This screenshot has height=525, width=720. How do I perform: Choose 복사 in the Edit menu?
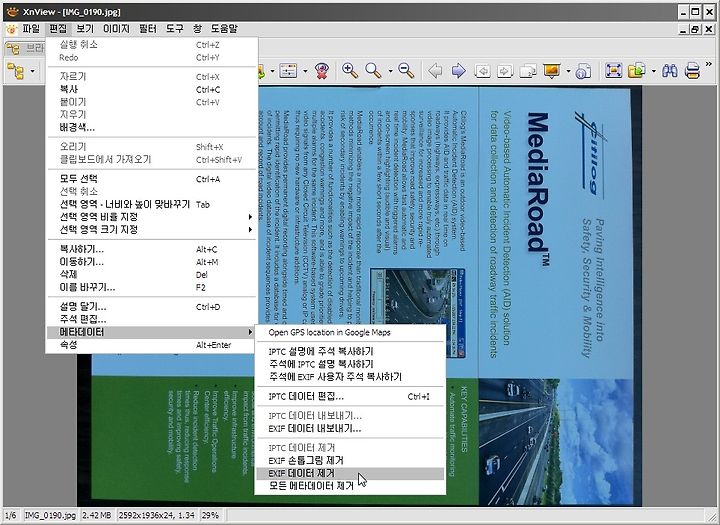[152, 89]
